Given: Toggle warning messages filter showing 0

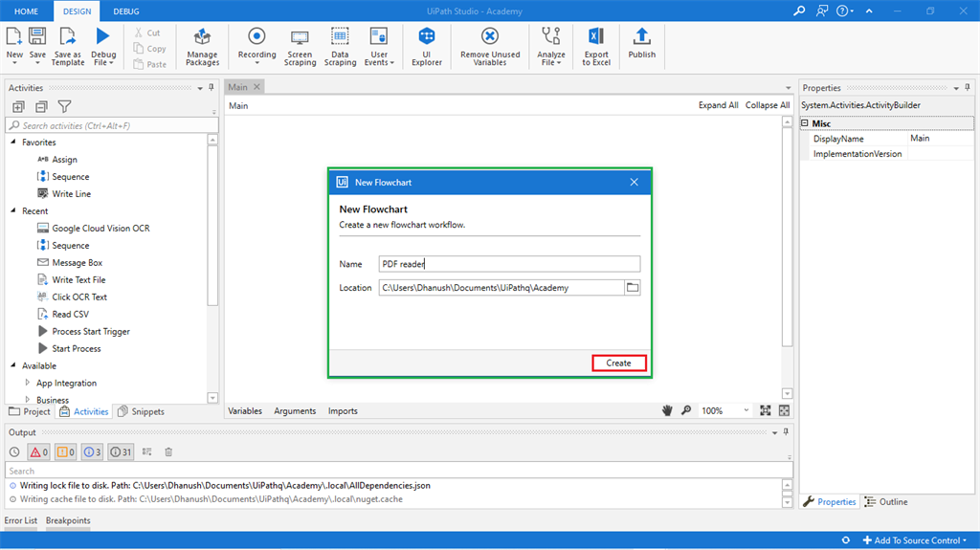Looking at the screenshot, I should pos(66,451).
